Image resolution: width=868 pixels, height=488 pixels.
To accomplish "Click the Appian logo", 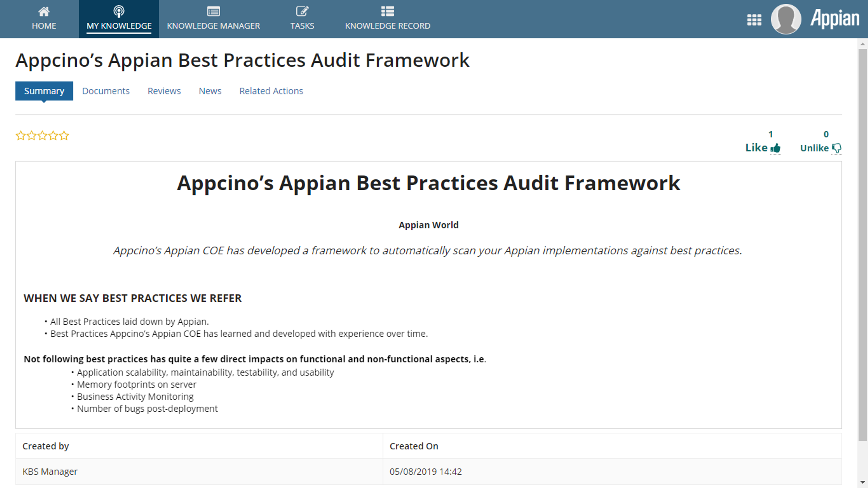I will (x=835, y=19).
